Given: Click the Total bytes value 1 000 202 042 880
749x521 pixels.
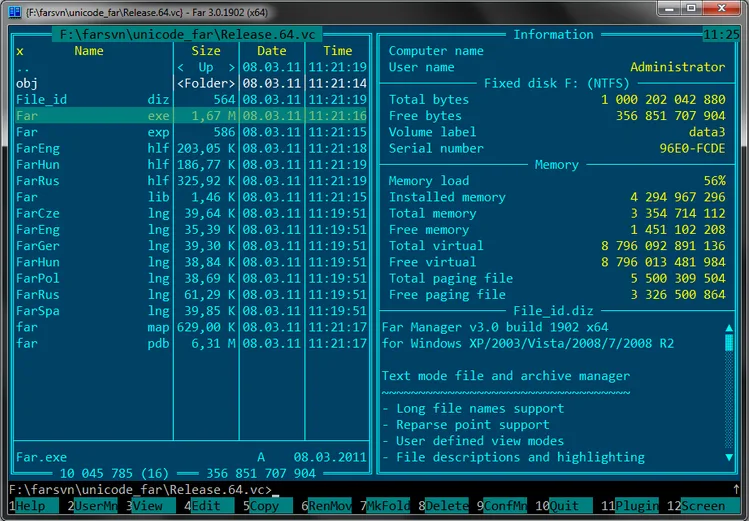Looking at the screenshot, I should 663,99.
